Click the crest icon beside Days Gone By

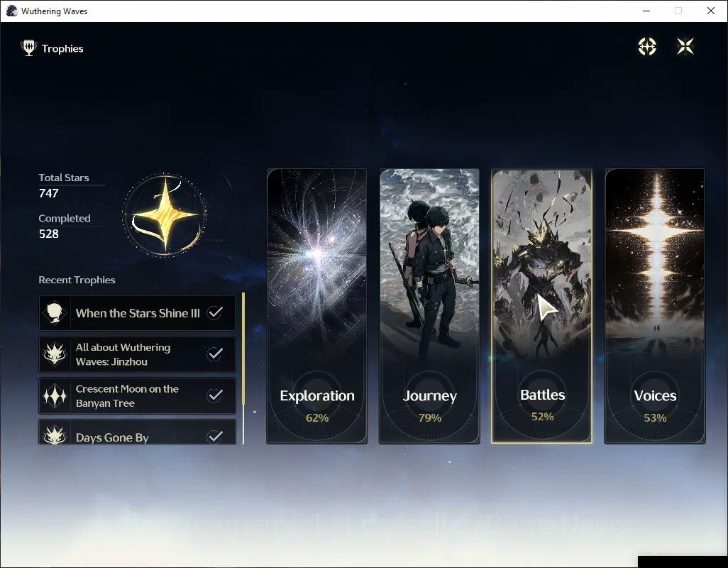coord(55,436)
